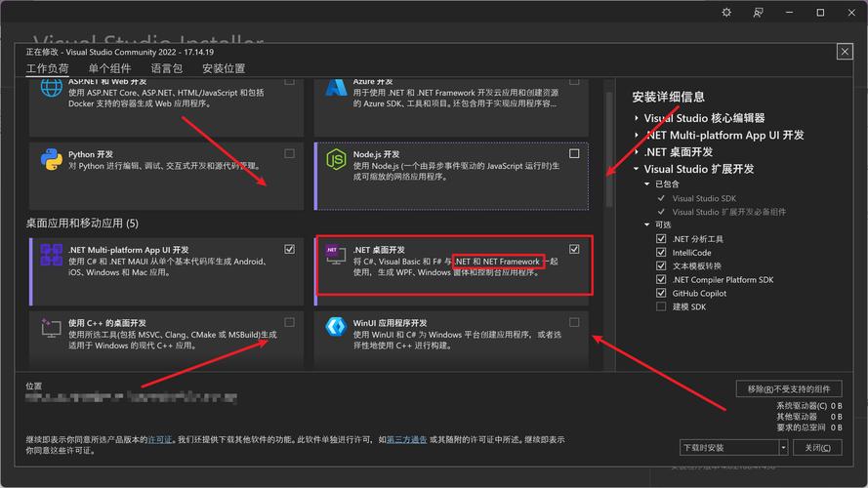Click 移除不受支持的组件 button
868x488 pixels.
tap(789, 389)
